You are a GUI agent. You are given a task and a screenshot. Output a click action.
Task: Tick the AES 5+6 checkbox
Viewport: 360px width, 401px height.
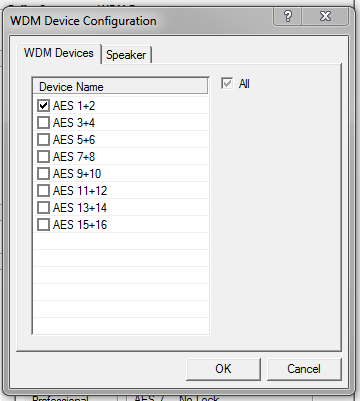coord(43,140)
